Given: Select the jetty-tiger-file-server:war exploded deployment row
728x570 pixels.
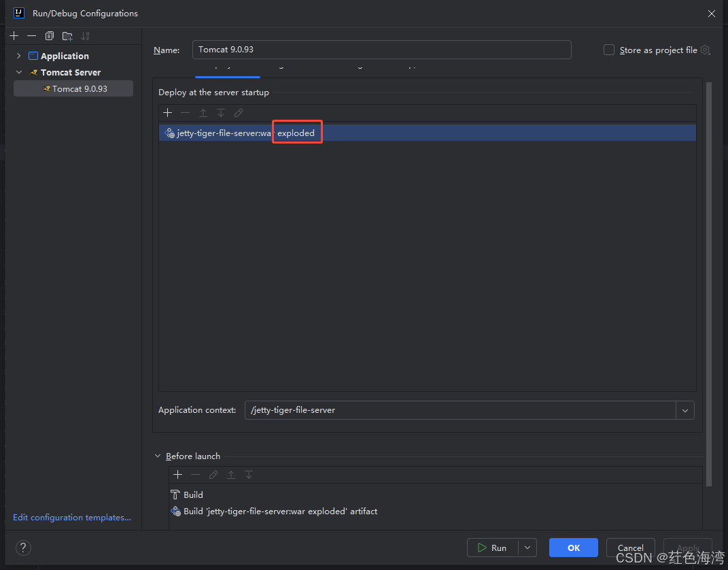Looking at the screenshot, I should click(x=427, y=133).
